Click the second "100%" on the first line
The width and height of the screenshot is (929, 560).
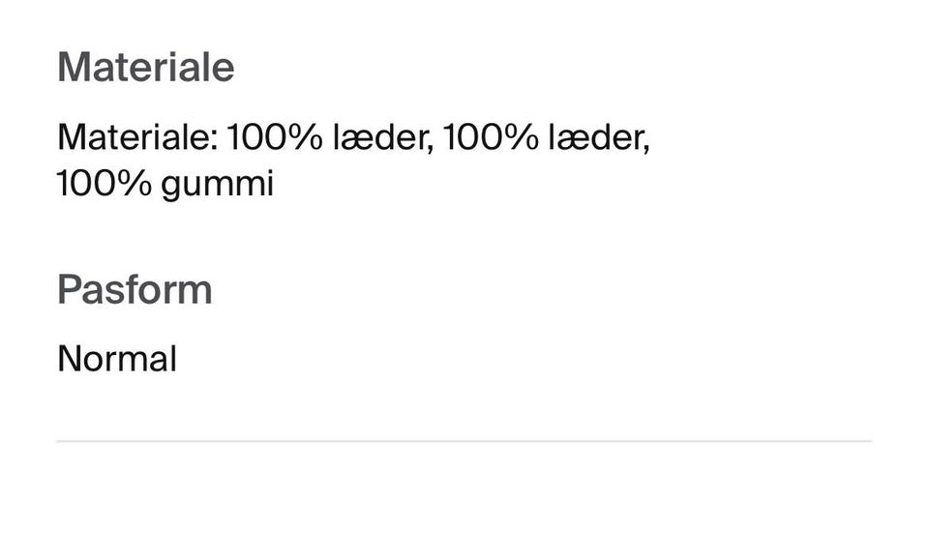(491, 137)
